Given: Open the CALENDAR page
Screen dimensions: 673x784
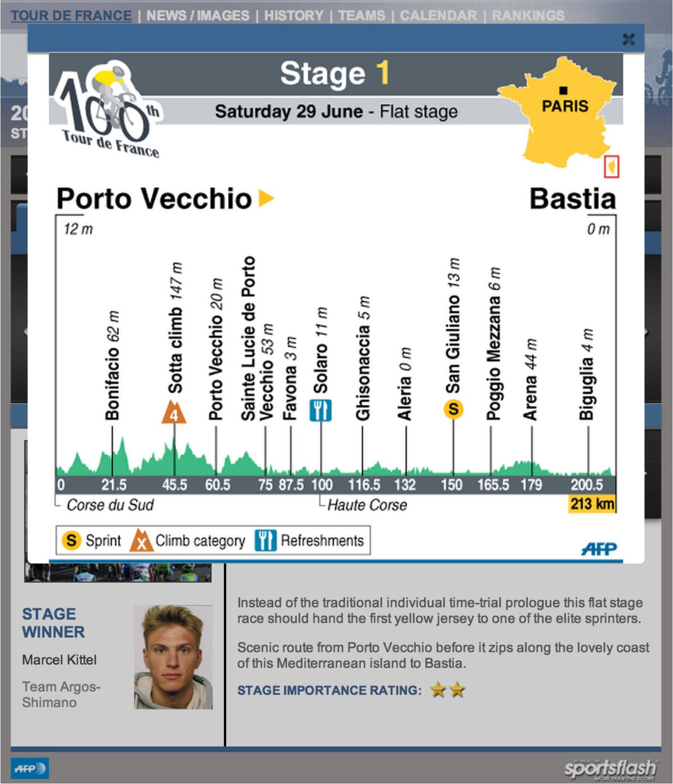Looking at the screenshot, I should click(x=438, y=15).
